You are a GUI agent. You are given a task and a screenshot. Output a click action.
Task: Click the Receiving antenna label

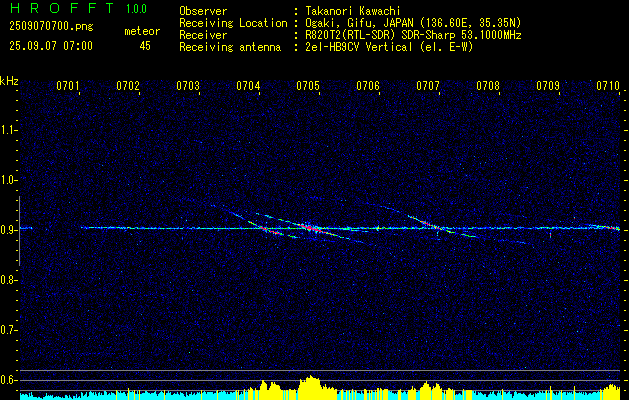230,47
